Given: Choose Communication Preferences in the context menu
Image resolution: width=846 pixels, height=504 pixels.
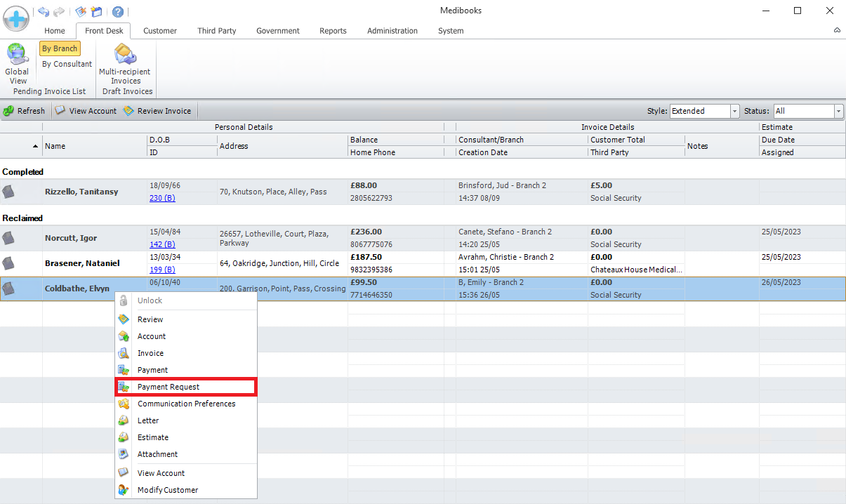Looking at the screenshot, I should coord(186,404).
